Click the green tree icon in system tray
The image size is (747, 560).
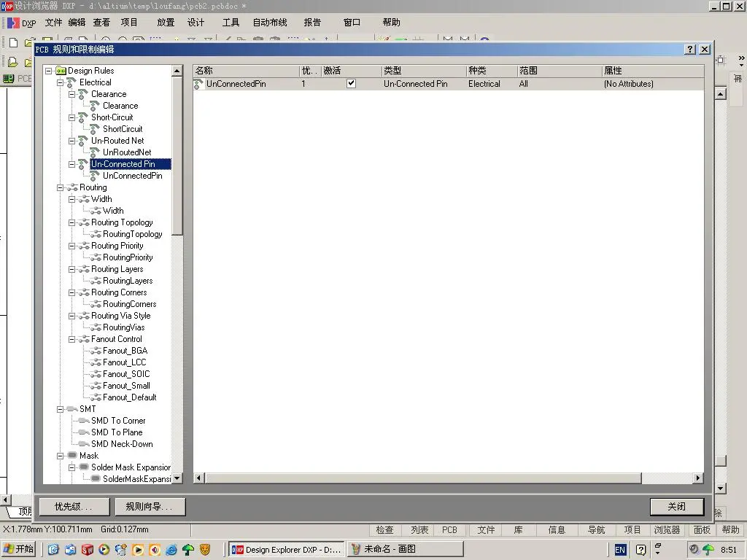pyautogui.click(x=708, y=550)
